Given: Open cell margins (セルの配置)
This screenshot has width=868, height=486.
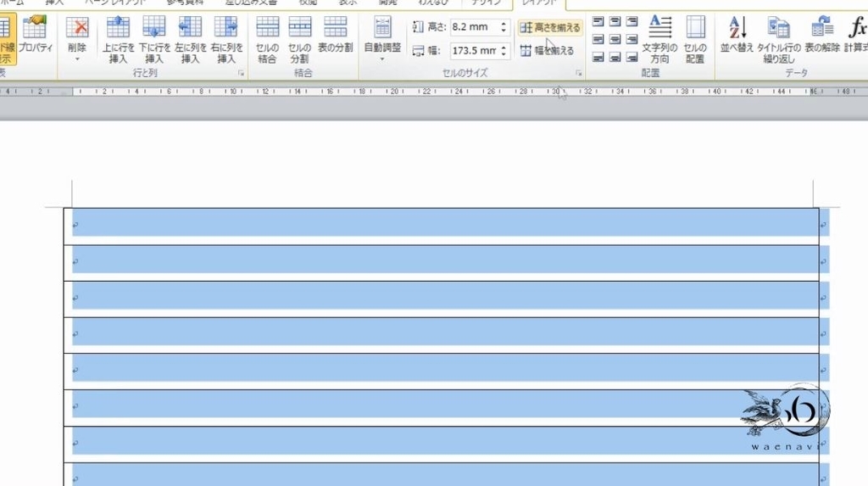Looking at the screenshot, I should pos(695,39).
